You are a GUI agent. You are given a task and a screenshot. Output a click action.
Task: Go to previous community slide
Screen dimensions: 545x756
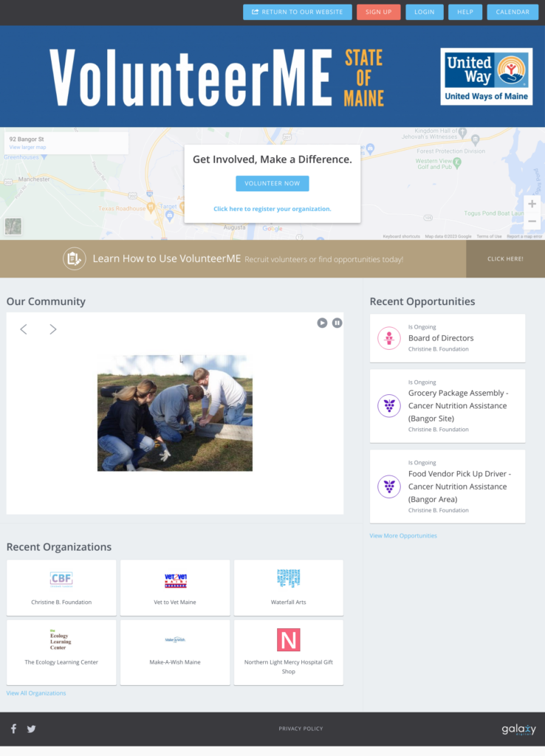coord(24,329)
